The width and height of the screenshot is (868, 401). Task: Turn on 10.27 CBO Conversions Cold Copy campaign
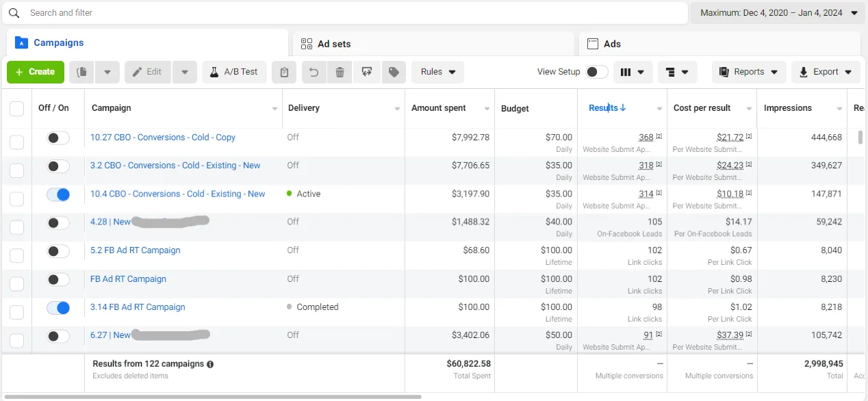pyautogui.click(x=58, y=138)
